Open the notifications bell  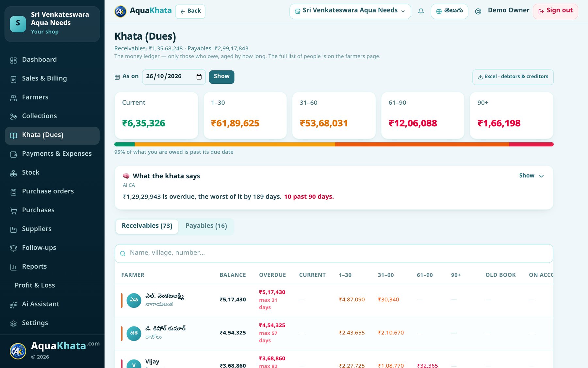421,11
